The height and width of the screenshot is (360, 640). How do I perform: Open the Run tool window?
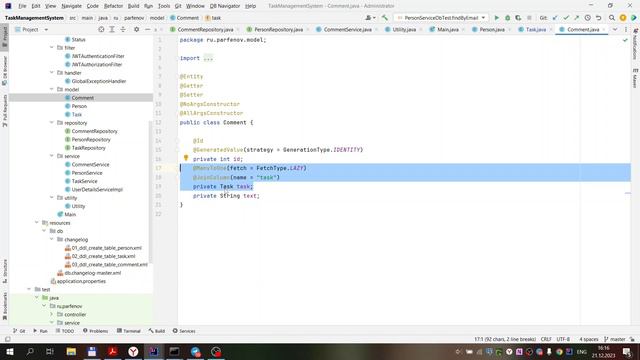pyautogui.click(x=40, y=331)
